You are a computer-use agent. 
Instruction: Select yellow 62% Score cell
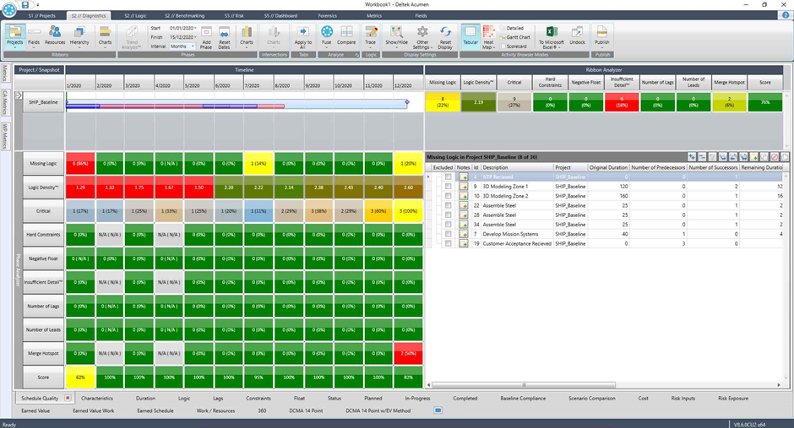click(x=80, y=377)
